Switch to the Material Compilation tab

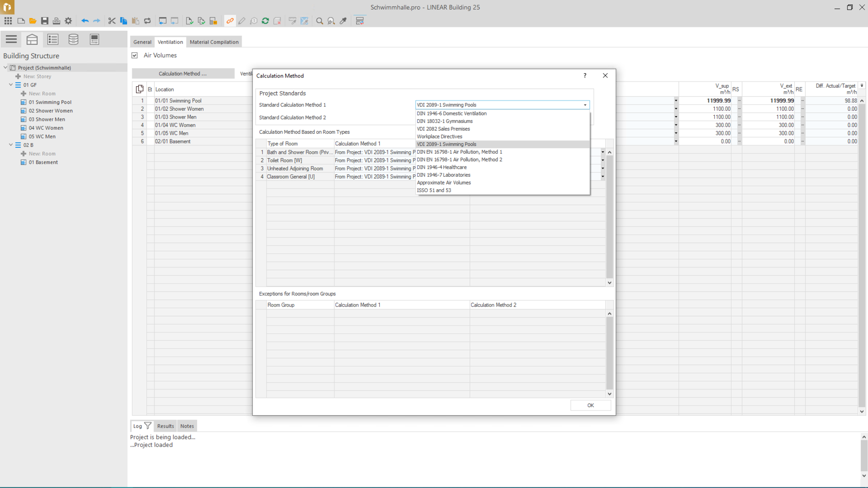[x=214, y=42]
